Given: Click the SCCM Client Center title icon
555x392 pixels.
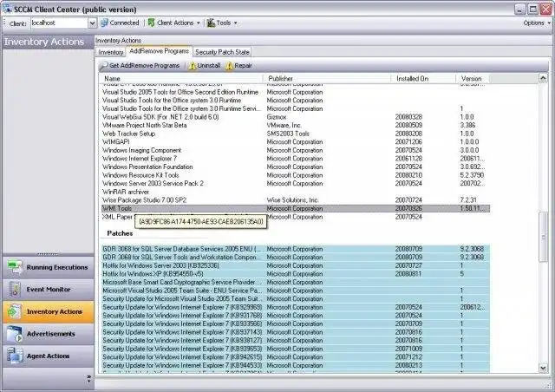Looking at the screenshot, I should [7, 9].
